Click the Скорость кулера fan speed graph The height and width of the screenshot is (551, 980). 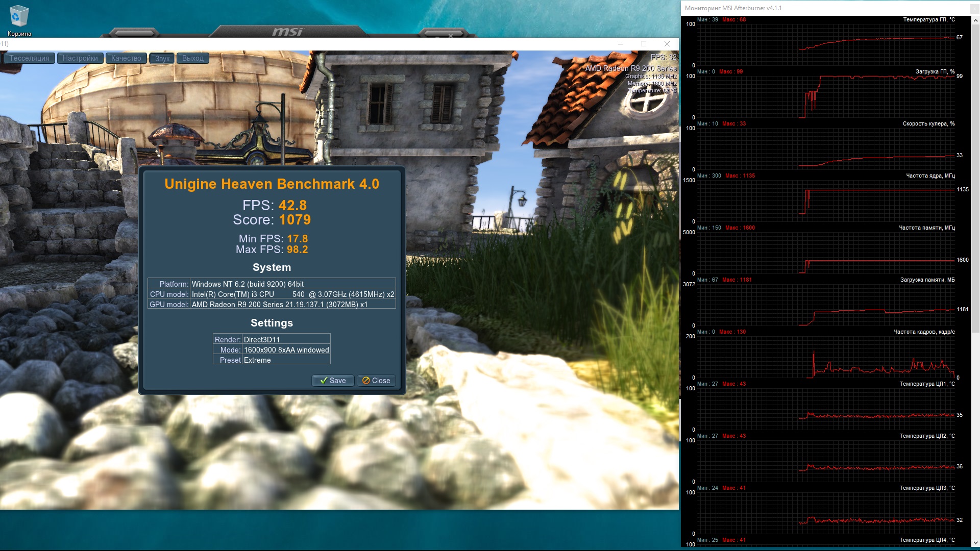coord(825,149)
